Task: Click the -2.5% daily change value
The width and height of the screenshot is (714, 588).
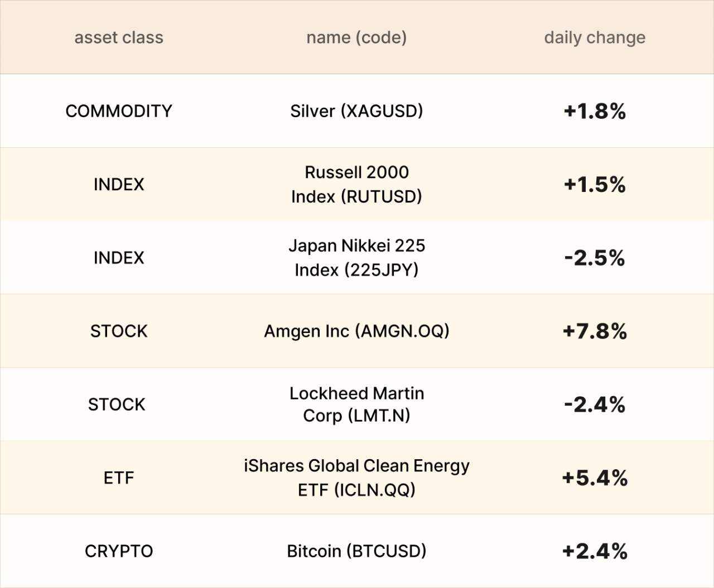Action: 595,258
